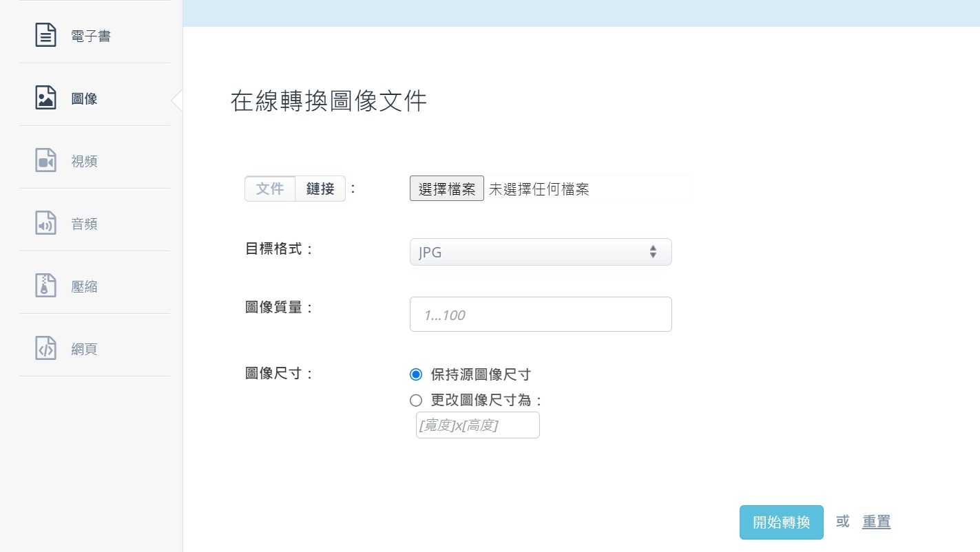The width and height of the screenshot is (980, 552).
Task: Click the 電子書 e-book document icon
Action: 45,35
